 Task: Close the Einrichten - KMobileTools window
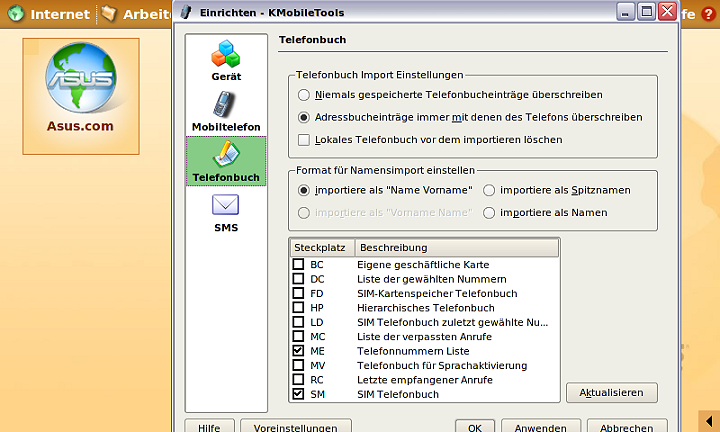pos(667,11)
